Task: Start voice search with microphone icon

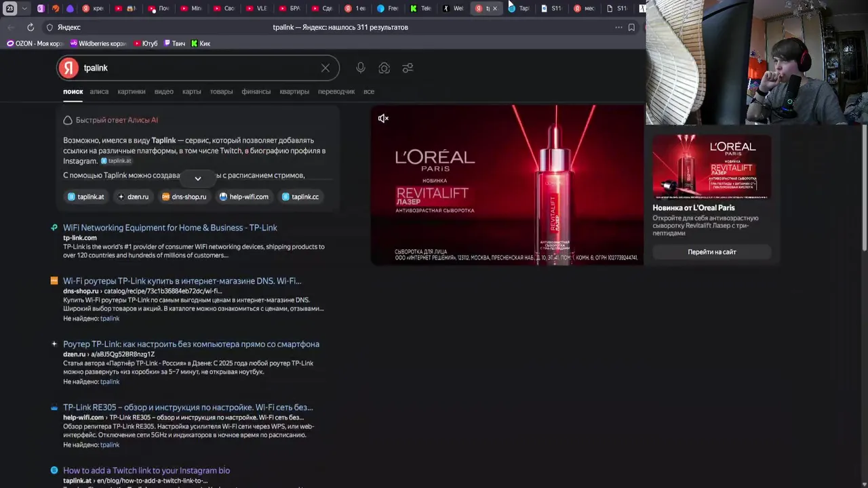Action: (x=361, y=68)
